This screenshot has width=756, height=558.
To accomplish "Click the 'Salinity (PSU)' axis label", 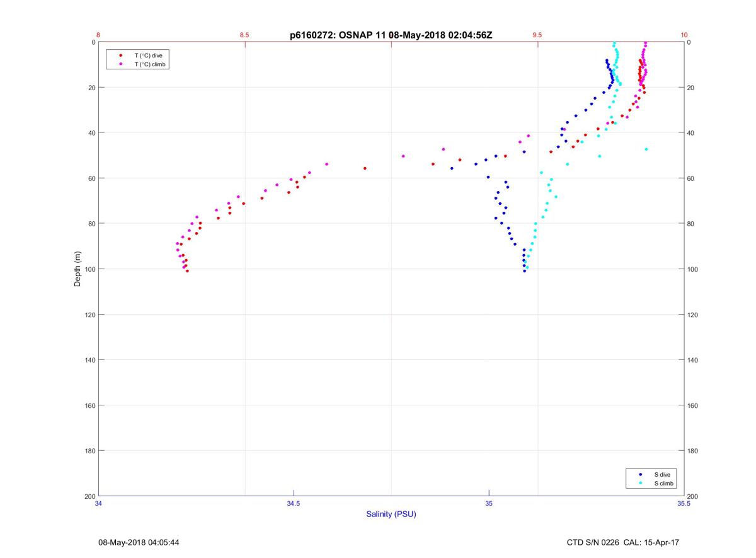I will tap(391, 514).
